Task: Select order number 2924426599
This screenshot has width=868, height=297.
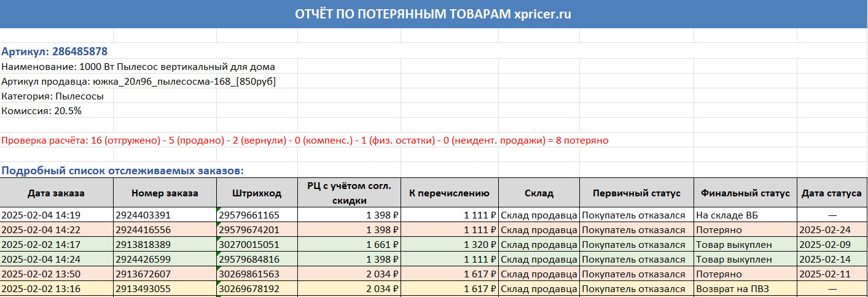Action: pos(165,260)
